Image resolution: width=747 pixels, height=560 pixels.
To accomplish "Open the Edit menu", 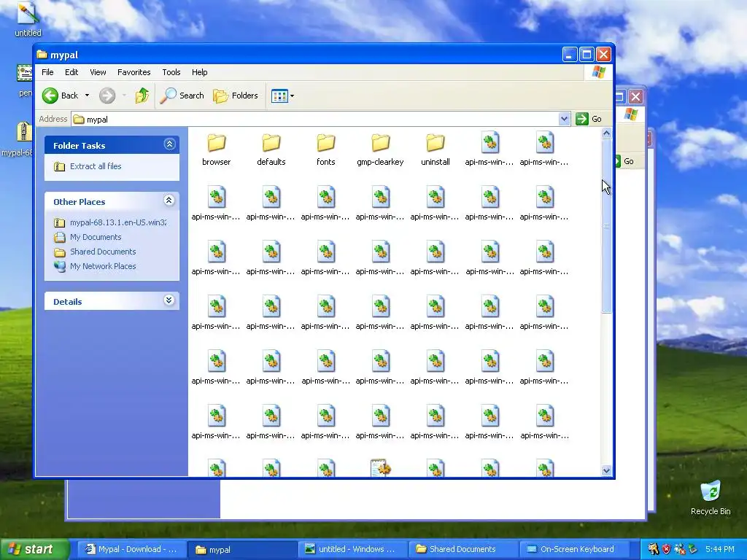I will pyautogui.click(x=71, y=72).
